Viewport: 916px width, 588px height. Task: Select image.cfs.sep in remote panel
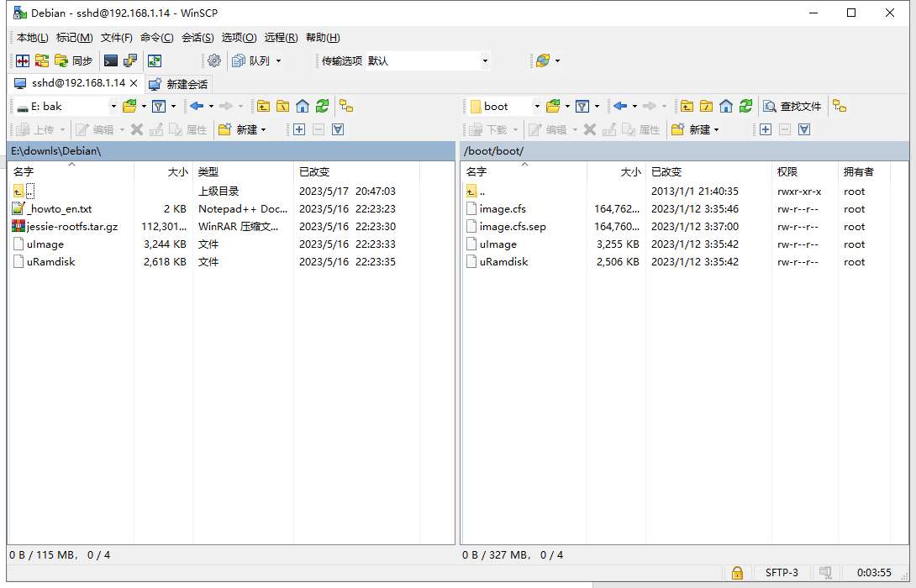point(513,227)
